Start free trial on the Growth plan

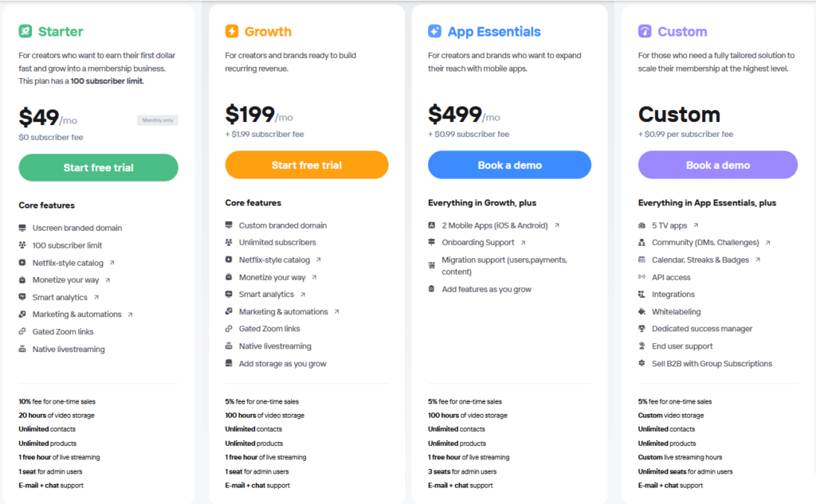(306, 164)
